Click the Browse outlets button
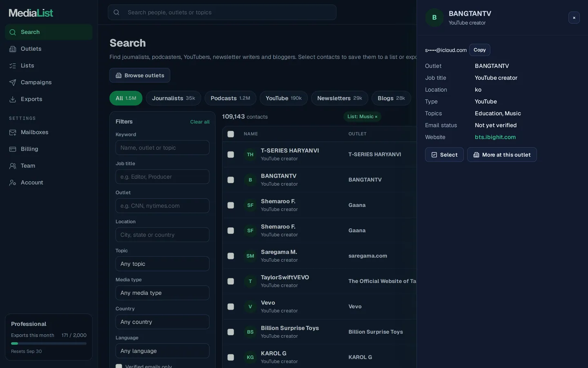Viewport: 588px width, 368px height. pos(140,75)
